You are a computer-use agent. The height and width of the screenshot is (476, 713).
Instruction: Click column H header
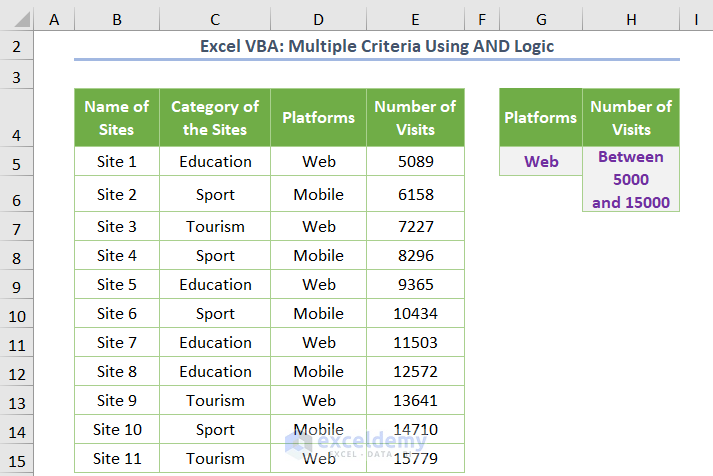pos(631,19)
